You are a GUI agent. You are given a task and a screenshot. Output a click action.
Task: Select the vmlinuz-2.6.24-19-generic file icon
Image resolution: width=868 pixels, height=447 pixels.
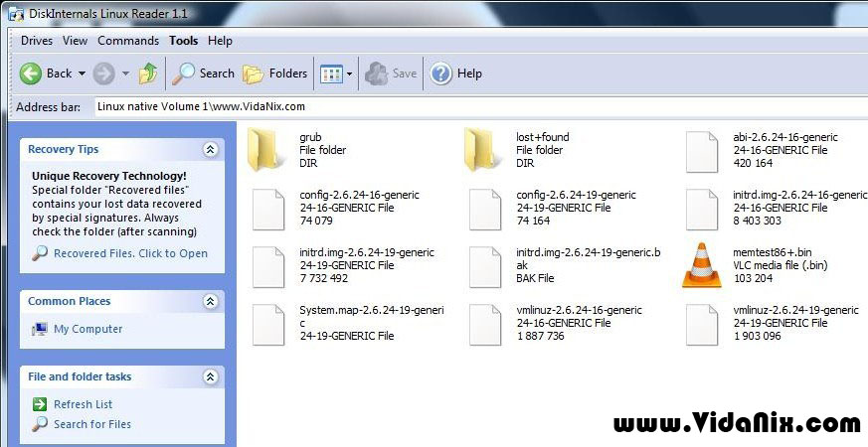(702, 325)
